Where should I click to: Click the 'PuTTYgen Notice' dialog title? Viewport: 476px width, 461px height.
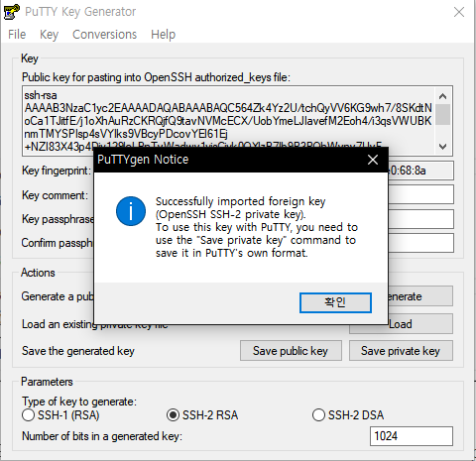tap(143, 160)
